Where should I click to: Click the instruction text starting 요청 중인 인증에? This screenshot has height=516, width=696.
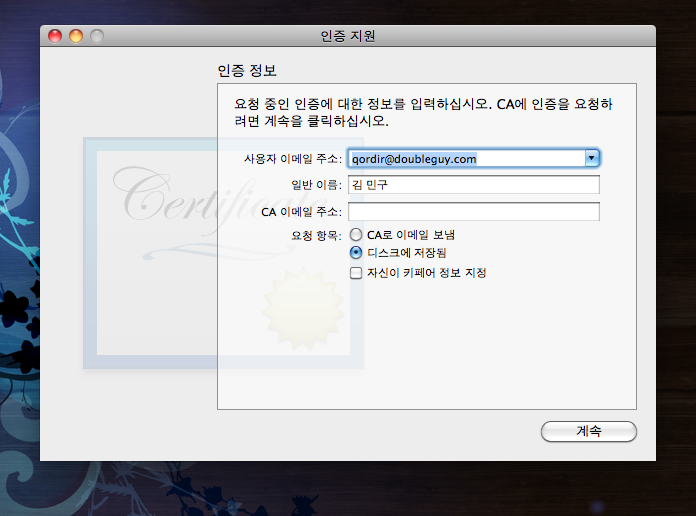[423, 112]
